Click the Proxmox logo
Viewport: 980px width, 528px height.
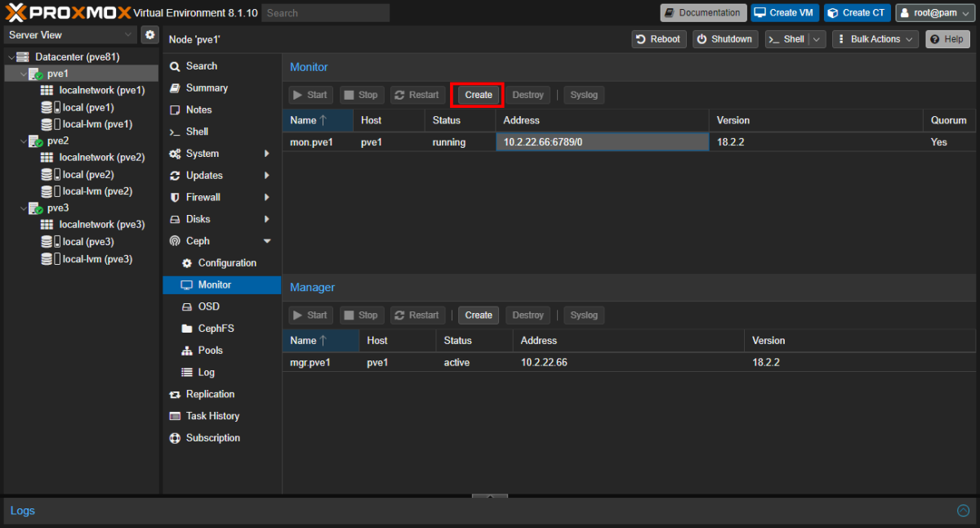pyautogui.click(x=66, y=12)
